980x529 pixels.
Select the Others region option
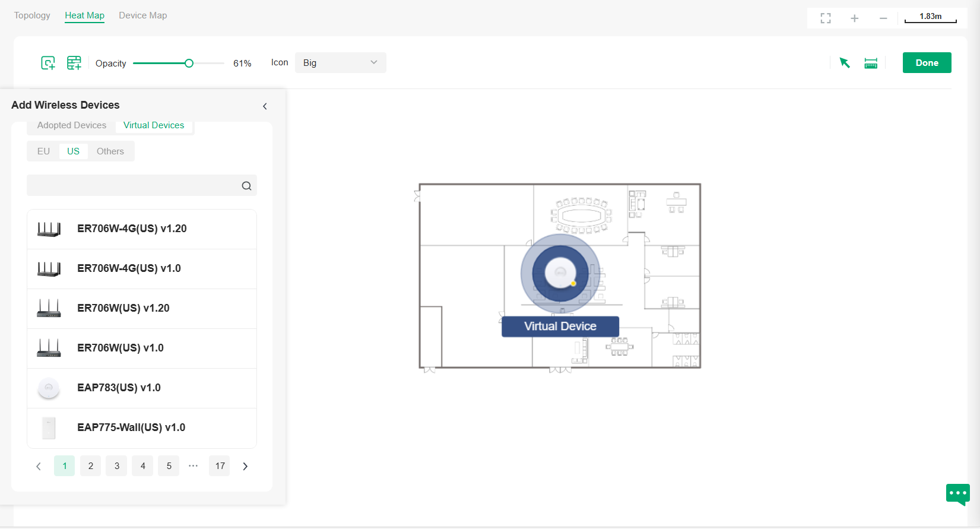(x=110, y=151)
